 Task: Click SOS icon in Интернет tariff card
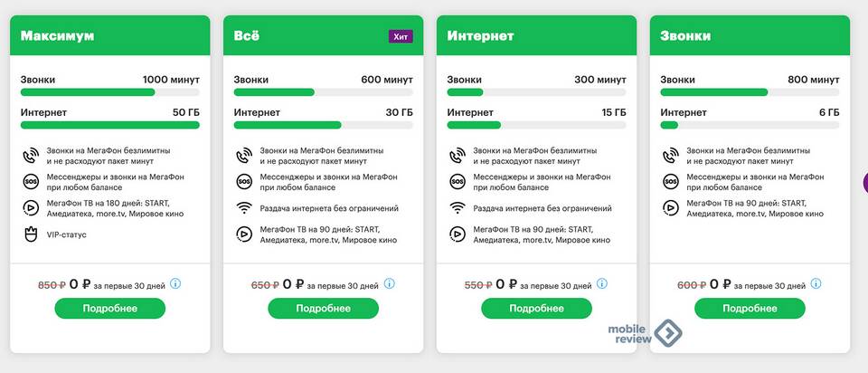tap(458, 182)
